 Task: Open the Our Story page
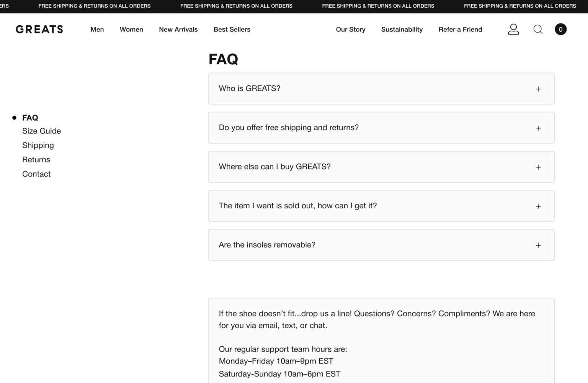click(x=351, y=29)
